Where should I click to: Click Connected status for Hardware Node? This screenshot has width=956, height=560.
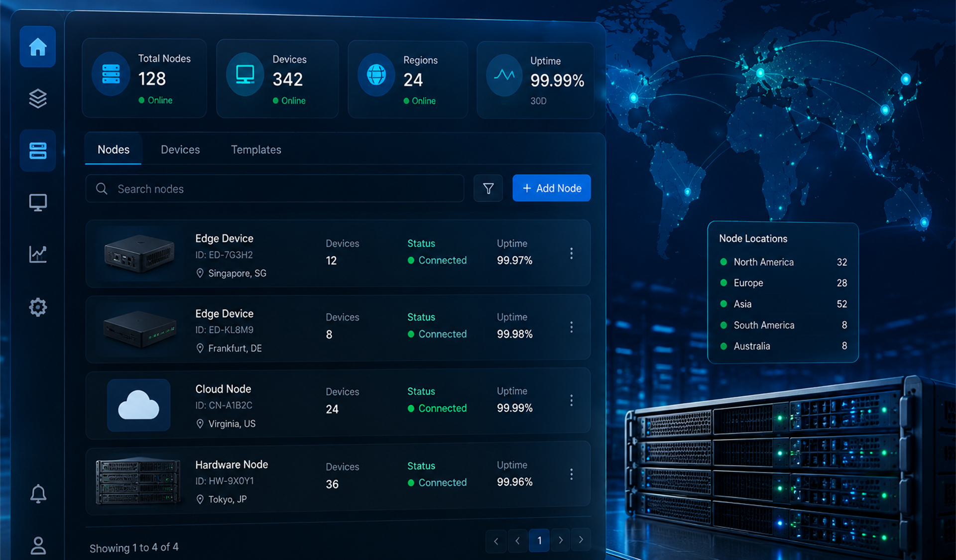[x=437, y=482]
